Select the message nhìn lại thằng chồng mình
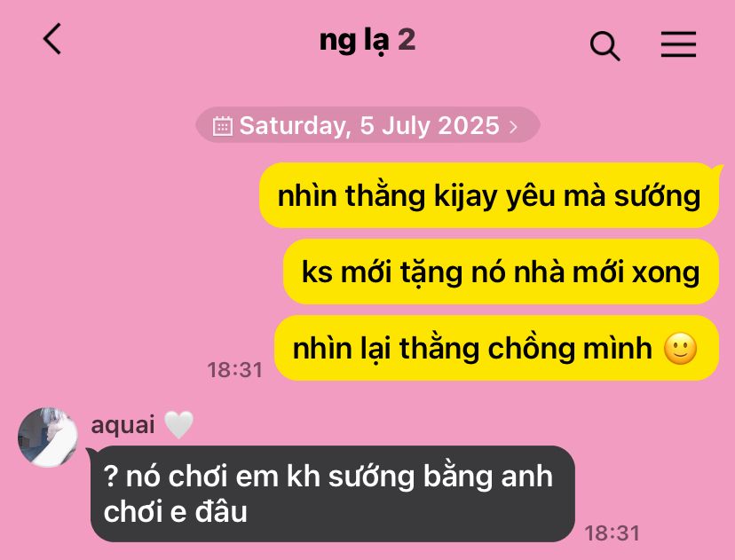Image resolution: width=735 pixels, height=560 pixels. point(496,348)
